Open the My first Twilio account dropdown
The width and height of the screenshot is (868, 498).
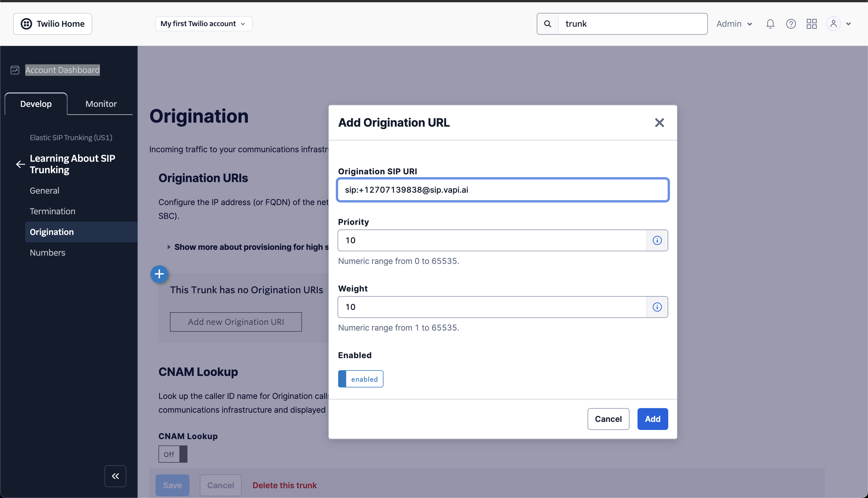(203, 24)
